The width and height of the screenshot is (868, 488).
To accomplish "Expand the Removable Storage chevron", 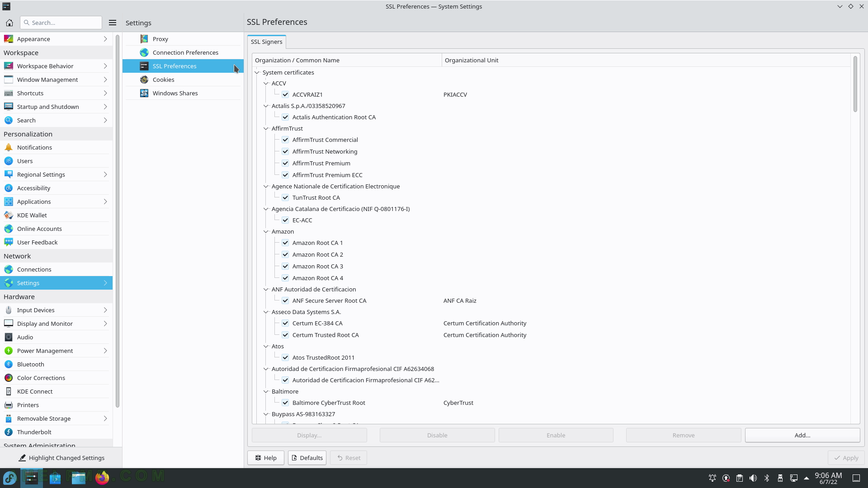I will tap(105, 418).
